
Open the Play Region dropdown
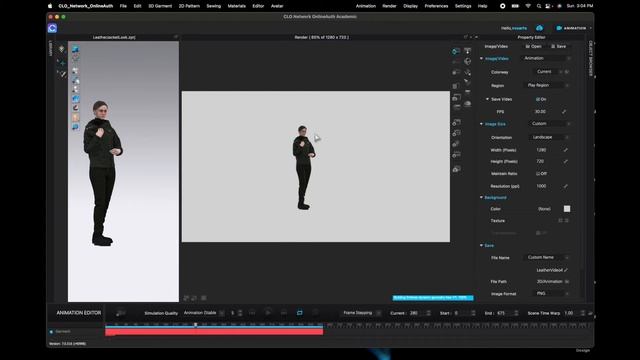pyautogui.click(x=546, y=85)
